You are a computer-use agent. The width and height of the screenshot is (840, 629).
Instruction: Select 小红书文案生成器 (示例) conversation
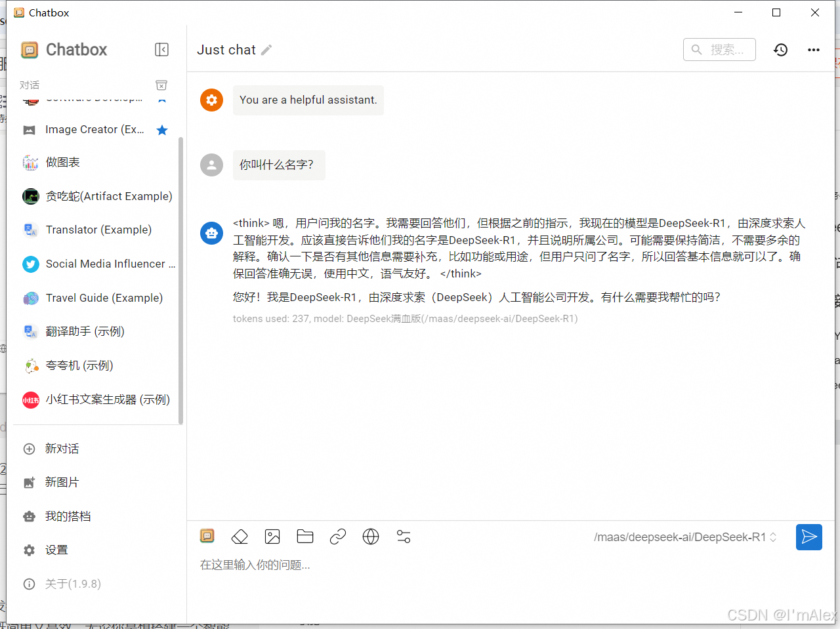point(94,399)
